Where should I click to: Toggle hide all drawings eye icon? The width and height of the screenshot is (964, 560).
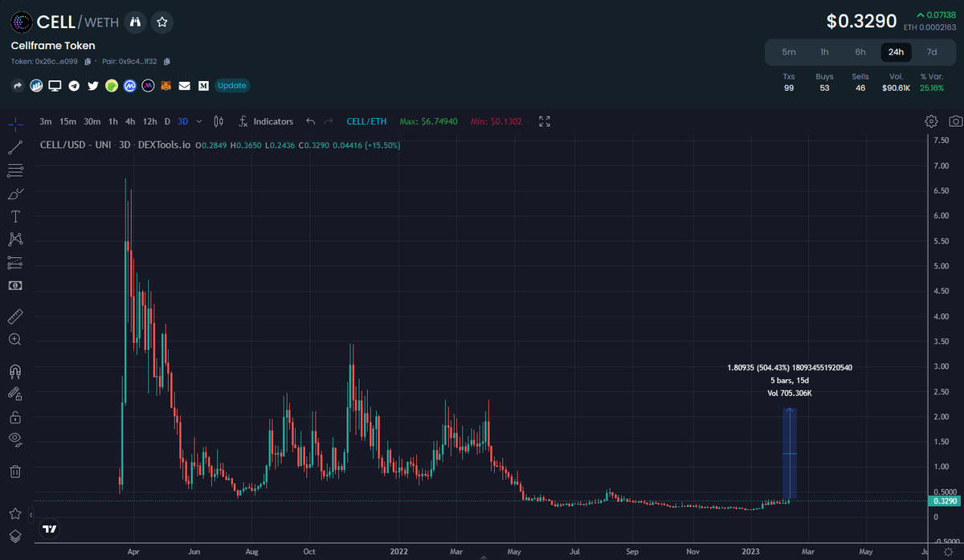coord(15,439)
